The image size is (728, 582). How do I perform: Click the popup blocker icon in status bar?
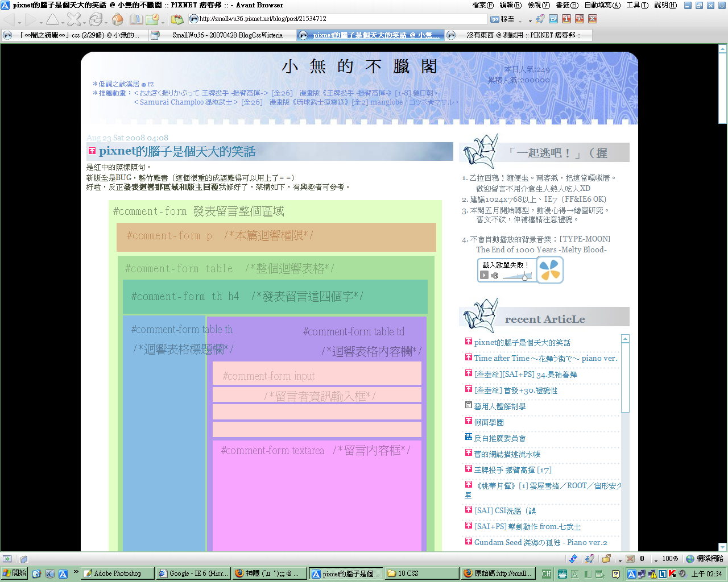click(x=630, y=559)
